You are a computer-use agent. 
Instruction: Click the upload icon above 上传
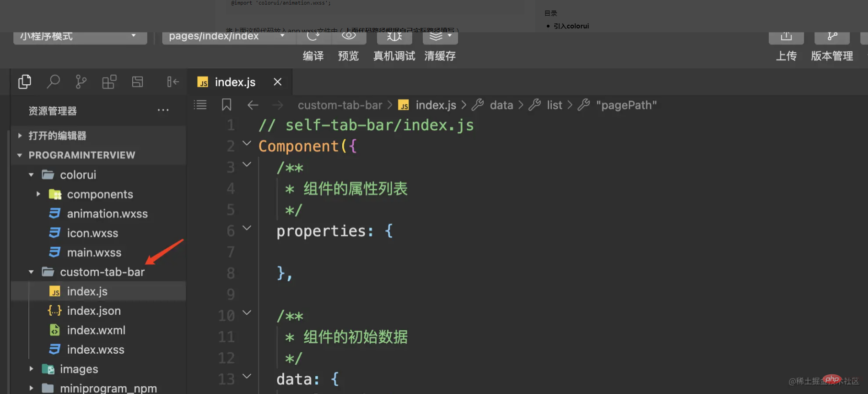click(x=786, y=37)
